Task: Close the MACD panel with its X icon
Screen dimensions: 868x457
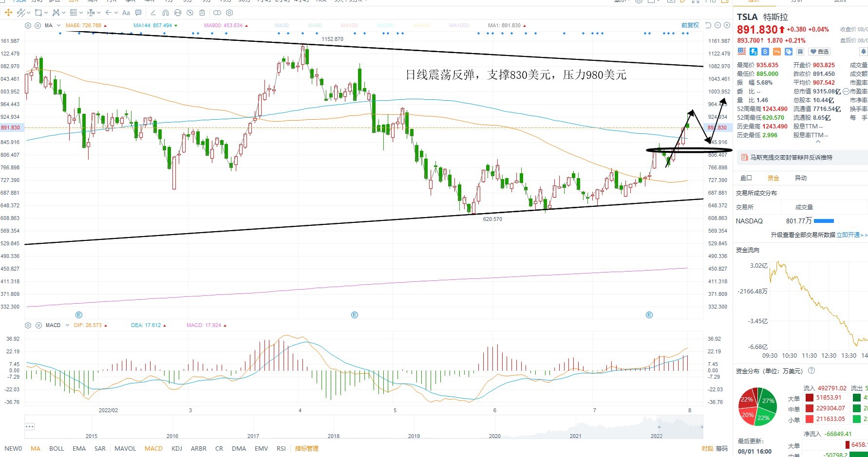Action: pyautogui.click(x=38, y=325)
